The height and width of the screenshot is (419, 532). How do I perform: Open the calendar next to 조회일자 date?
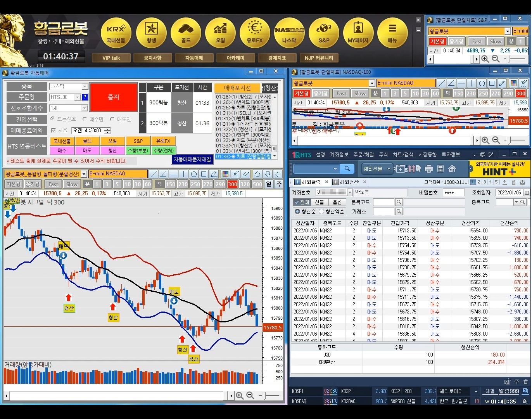[527, 192]
